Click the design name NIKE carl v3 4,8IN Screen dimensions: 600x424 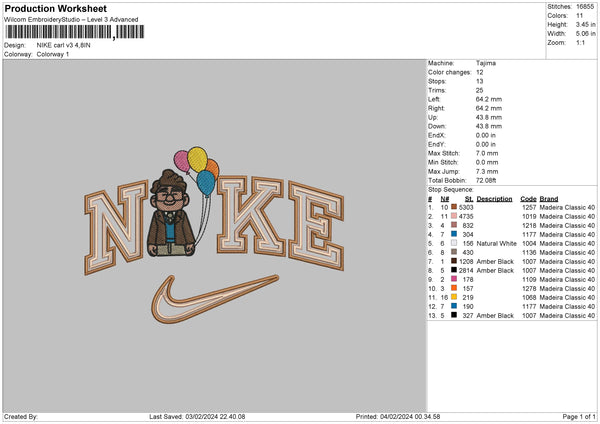click(64, 45)
